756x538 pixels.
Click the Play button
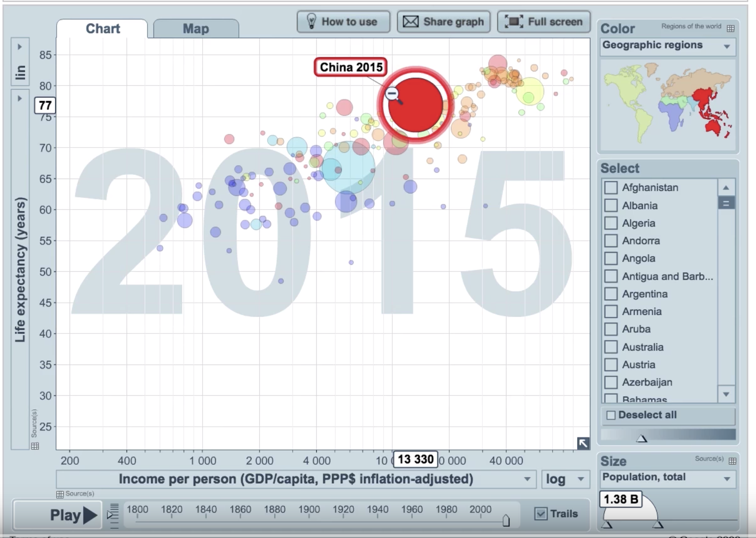click(58, 515)
